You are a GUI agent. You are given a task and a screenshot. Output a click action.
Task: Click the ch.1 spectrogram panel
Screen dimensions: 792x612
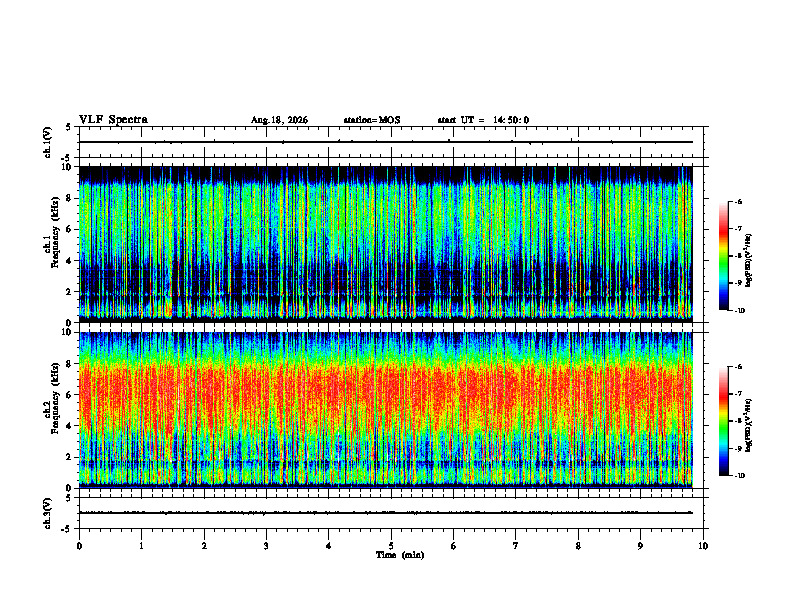pos(385,244)
